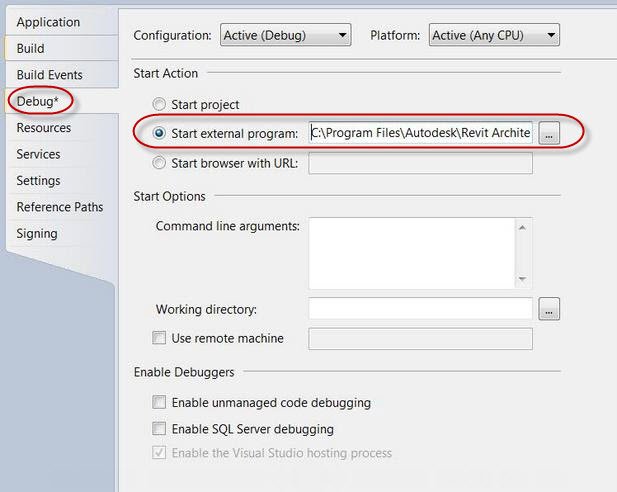This screenshot has height=492, width=617.
Task: Choose Start browser with URL option
Action: (159, 163)
